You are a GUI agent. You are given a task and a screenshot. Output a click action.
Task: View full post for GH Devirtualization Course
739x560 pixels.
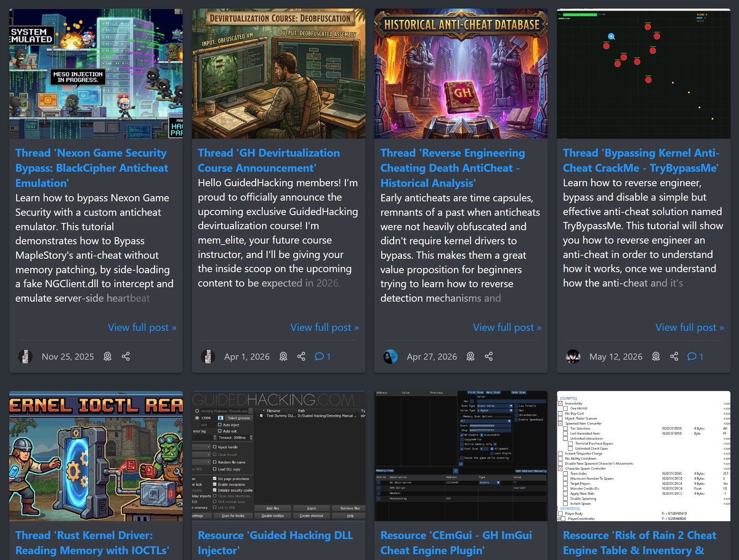point(325,328)
